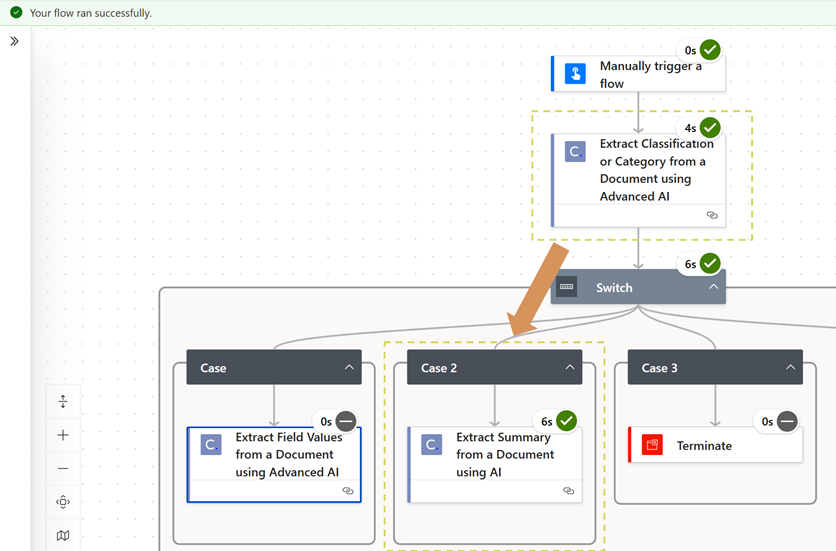This screenshot has height=551, width=836.
Task: Click the red Terminate action icon
Action: (652, 445)
